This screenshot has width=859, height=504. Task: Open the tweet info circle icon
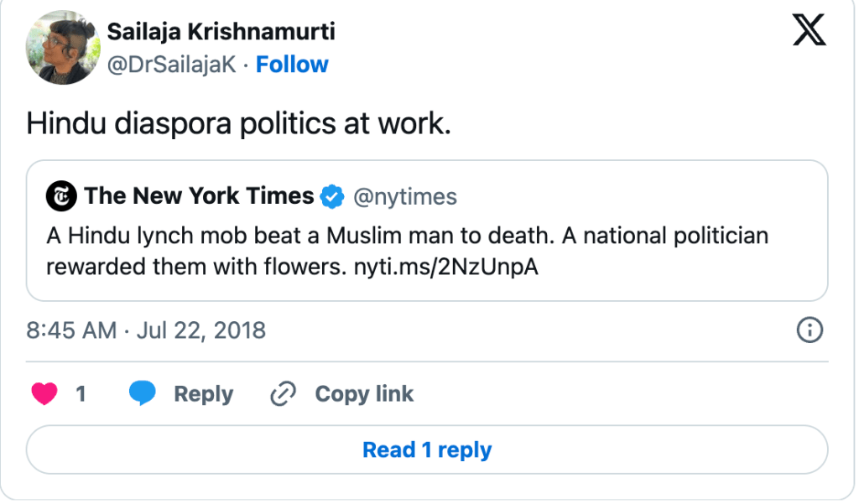(809, 330)
